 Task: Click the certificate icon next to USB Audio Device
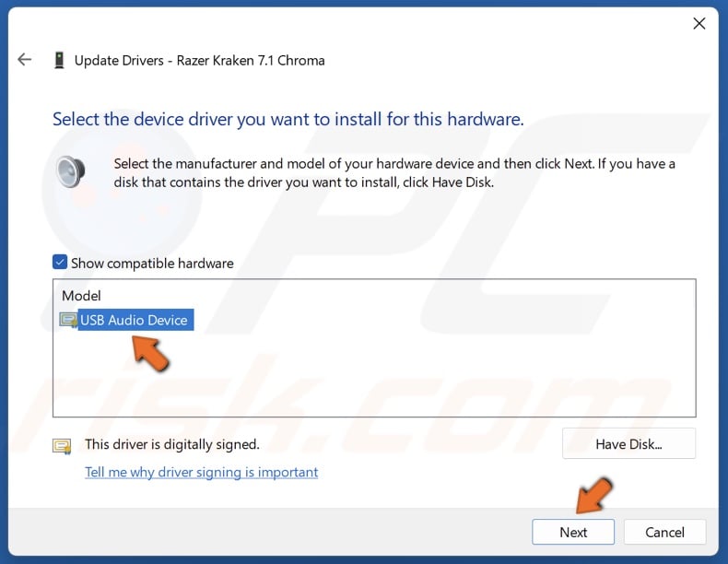tap(68, 320)
